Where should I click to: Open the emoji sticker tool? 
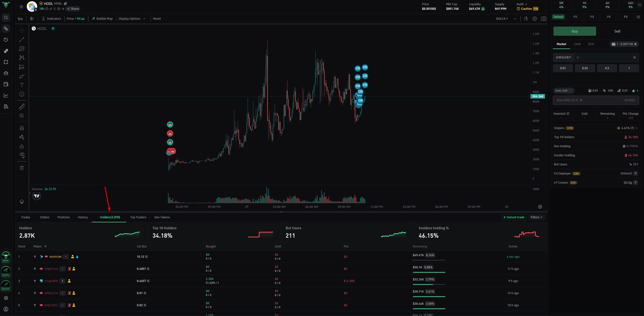pos(22,94)
